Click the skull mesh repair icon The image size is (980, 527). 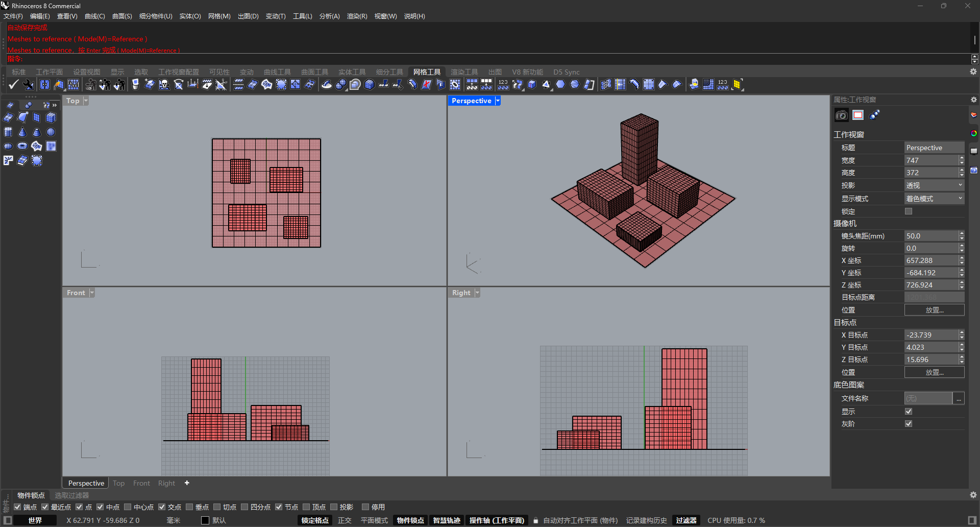[x=164, y=85]
